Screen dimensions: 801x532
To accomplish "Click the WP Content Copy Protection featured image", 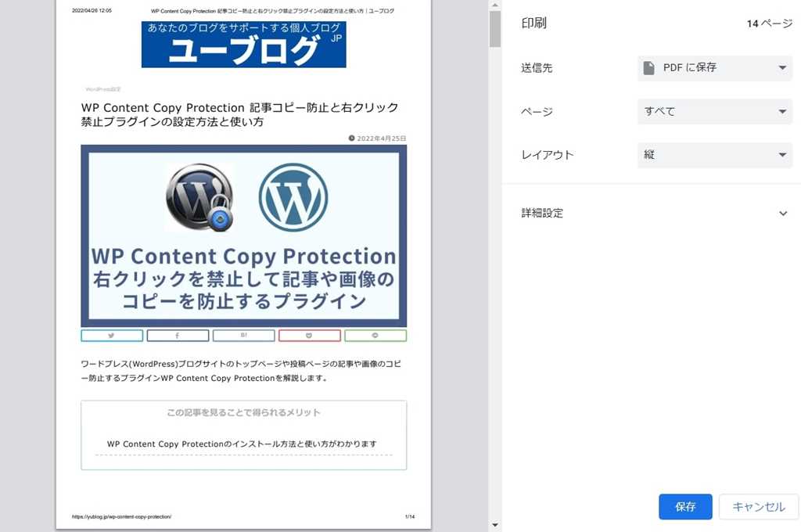I will [244, 235].
